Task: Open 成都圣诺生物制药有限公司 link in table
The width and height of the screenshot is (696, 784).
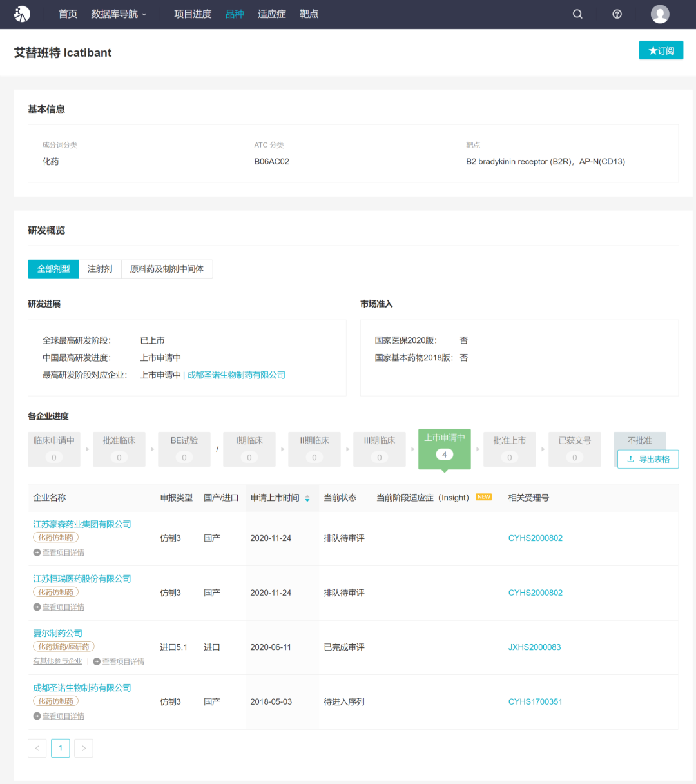Action: click(x=82, y=688)
